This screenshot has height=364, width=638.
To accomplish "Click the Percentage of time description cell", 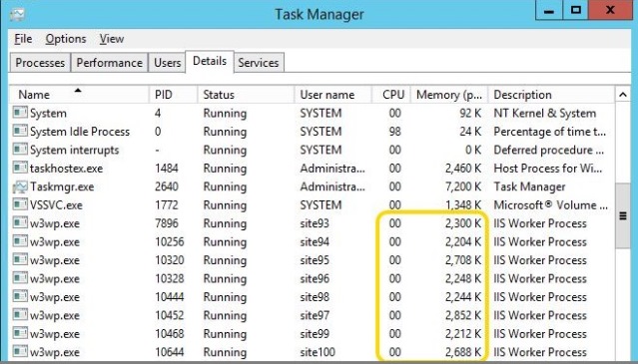I will 550,132.
